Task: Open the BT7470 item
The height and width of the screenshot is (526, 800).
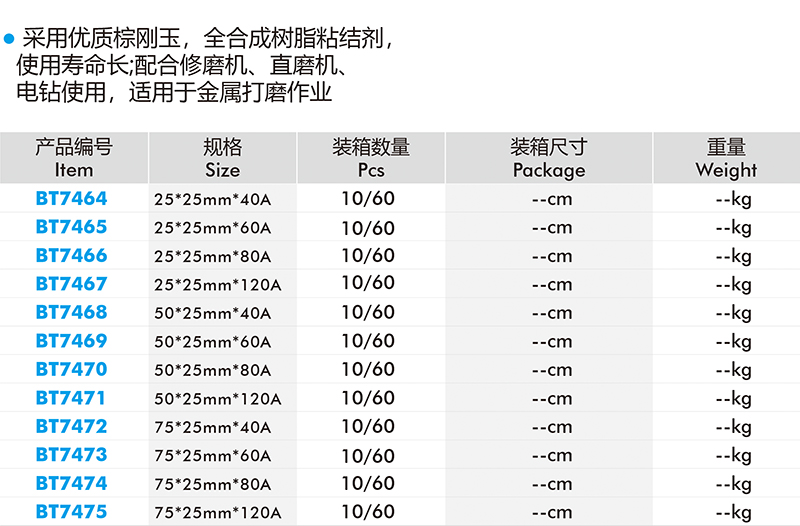Action: (71, 369)
